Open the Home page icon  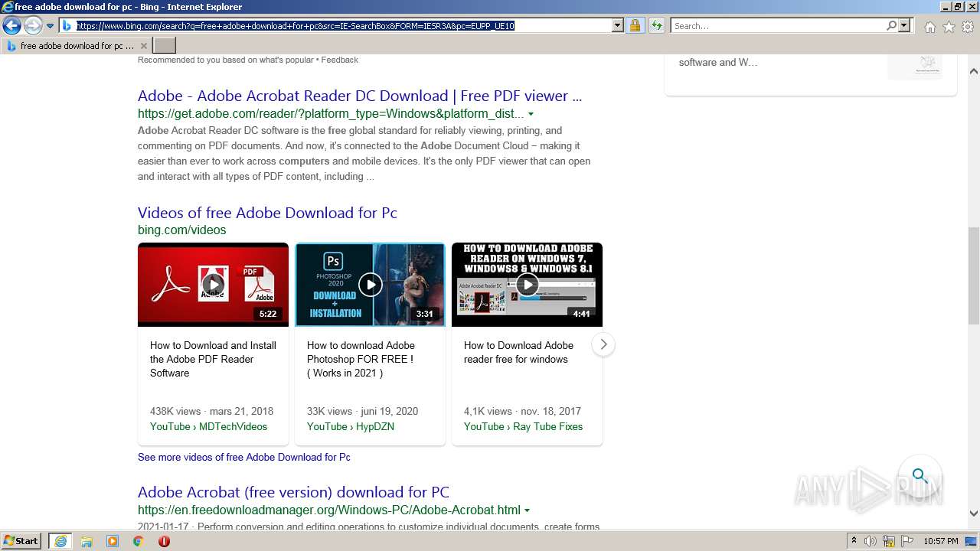[929, 27]
